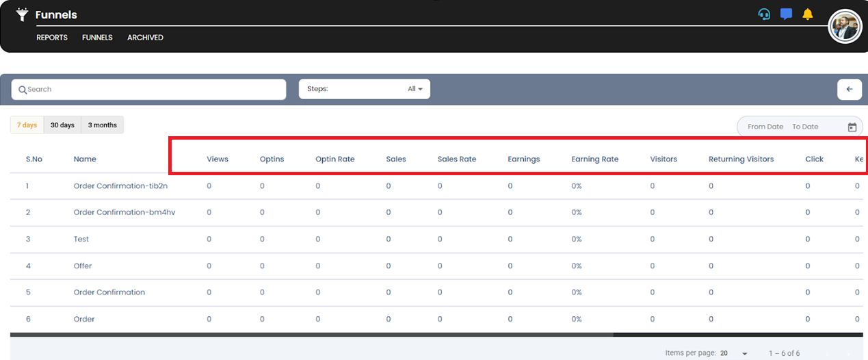868x360 pixels.
Task: Sort by the Earnings column header
Action: pyautogui.click(x=523, y=159)
